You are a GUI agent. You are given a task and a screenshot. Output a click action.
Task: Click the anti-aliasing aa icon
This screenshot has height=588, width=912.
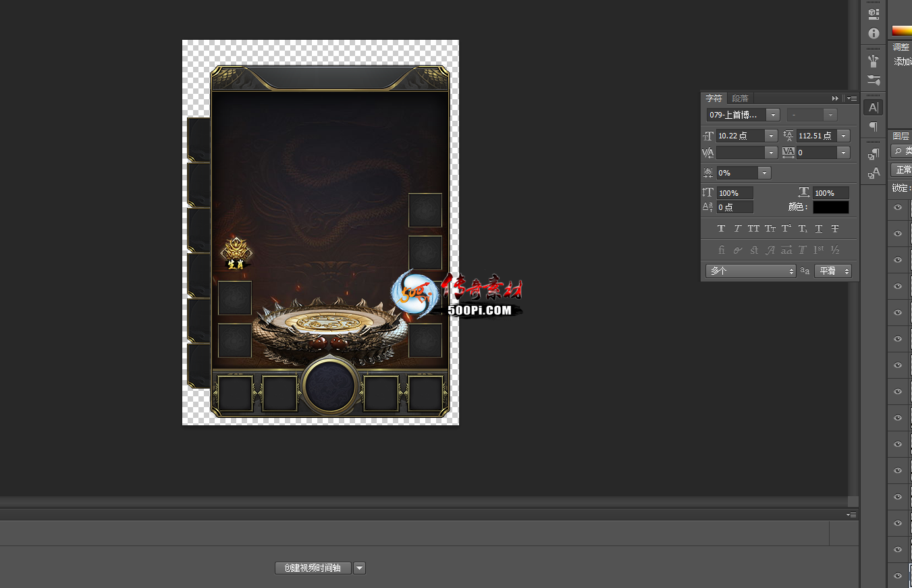tap(805, 271)
